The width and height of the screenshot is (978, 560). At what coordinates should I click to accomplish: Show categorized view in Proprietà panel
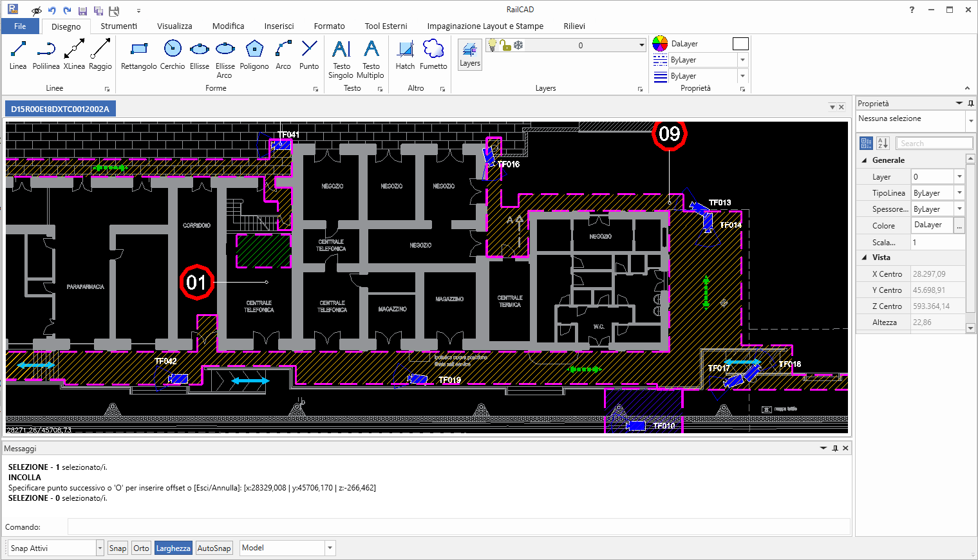pos(866,143)
